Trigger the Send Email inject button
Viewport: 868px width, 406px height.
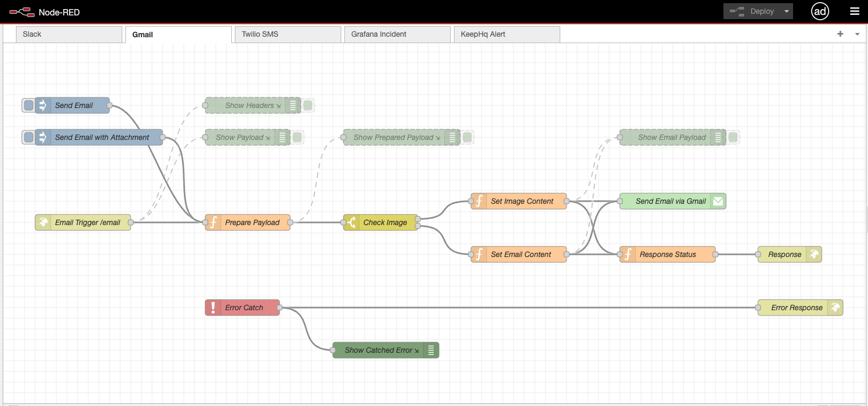click(29, 105)
